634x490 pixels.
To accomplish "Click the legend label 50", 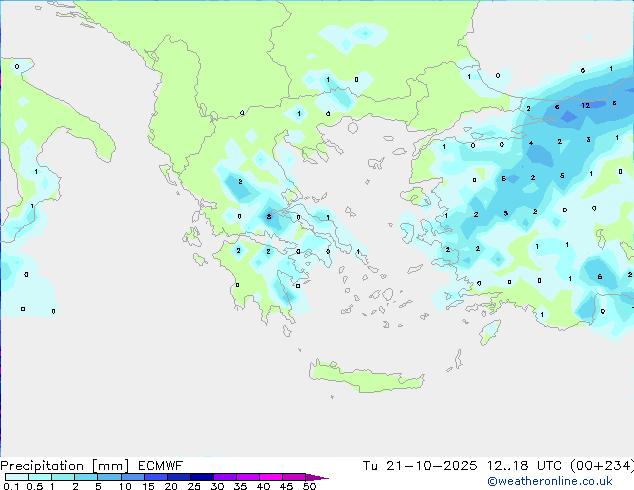I will tap(309, 486).
